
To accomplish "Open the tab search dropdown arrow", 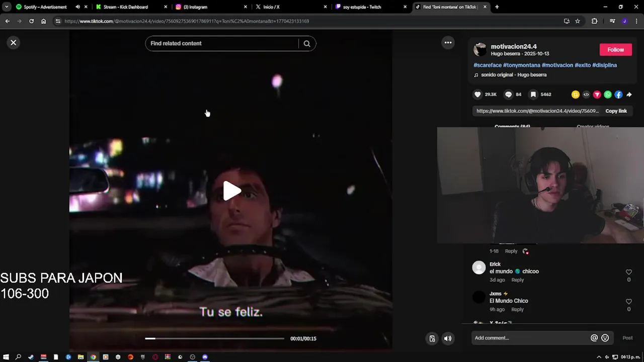I will 6,7.
